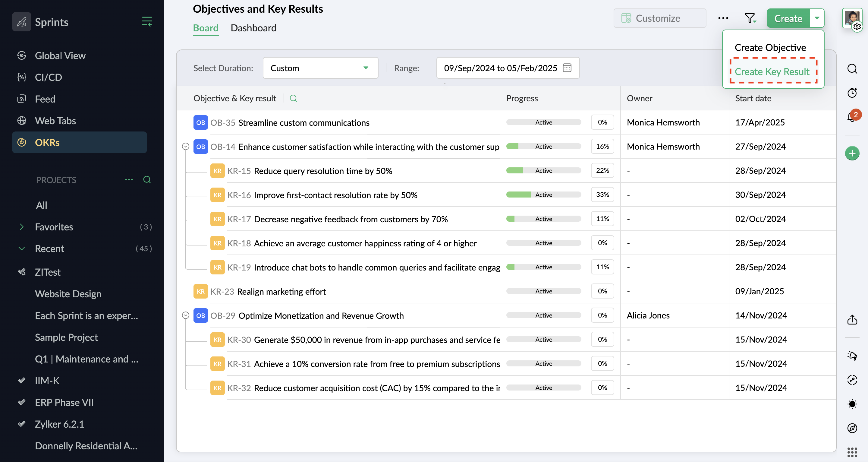Image resolution: width=868 pixels, height=462 pixels.
Task: Open KR-17 Decrease negative feedback row
Action: pyautogui.click(x=351, y=219)
